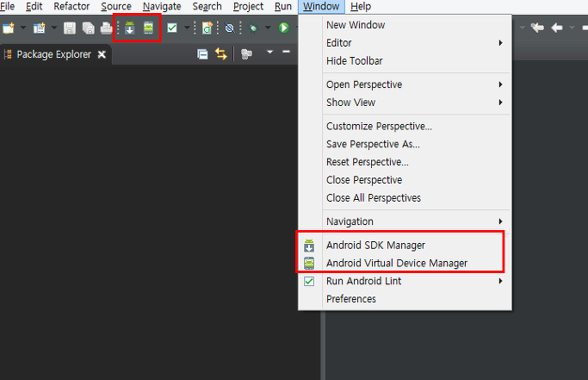This screenshot has width=588, height=380.
Task: Open the Source menu
Action: click(116, 6)
